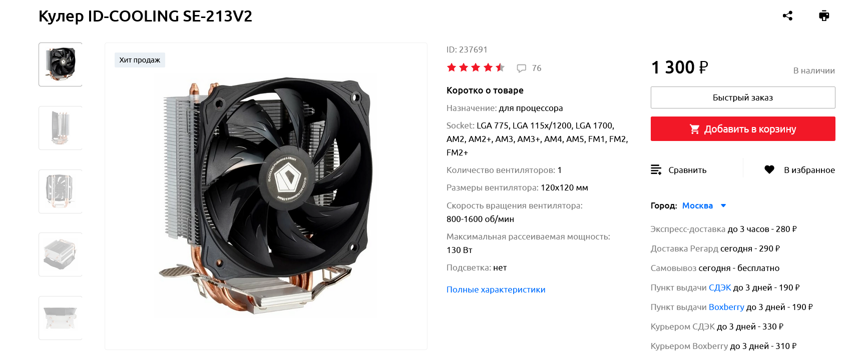Viewport: 868px width, 359px height.
Task: Open СДЭК pickup point link
Action: click(720, 287)
